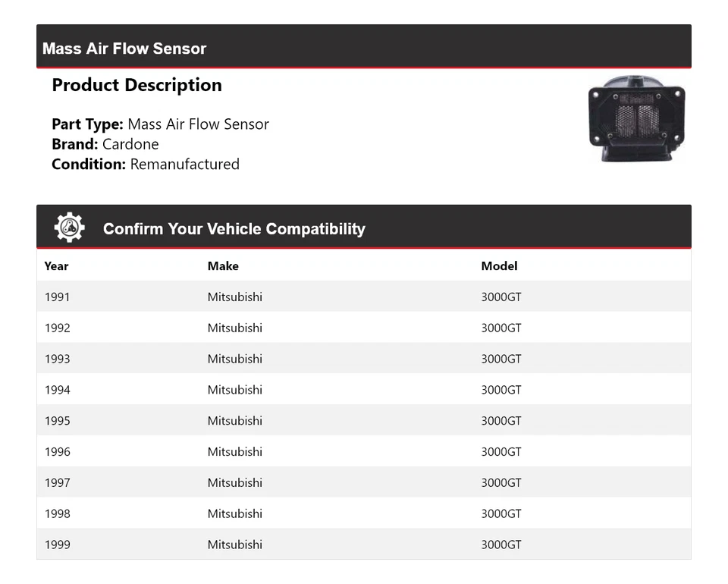Click the gear compatibility icon
Viewport: 728px width, 584px height.
[x=69, y=228]
